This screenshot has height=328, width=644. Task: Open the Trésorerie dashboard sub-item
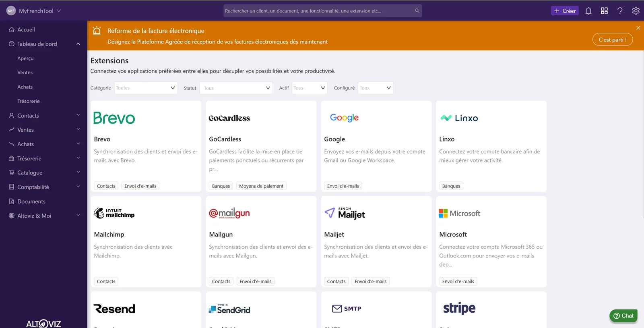29,101
